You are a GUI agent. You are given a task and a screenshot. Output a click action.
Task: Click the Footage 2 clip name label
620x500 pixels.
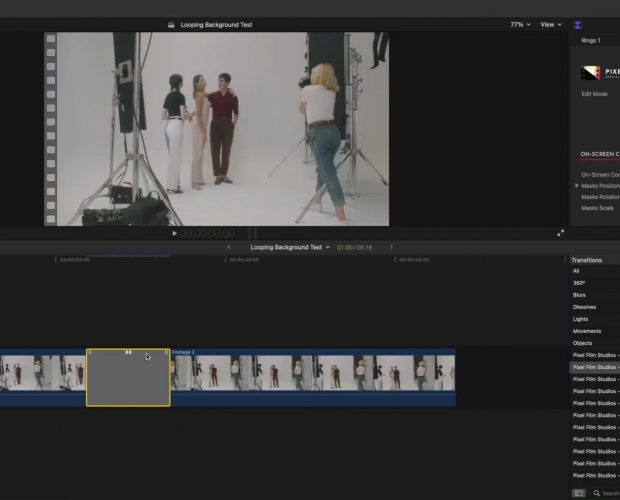[183, 352]
